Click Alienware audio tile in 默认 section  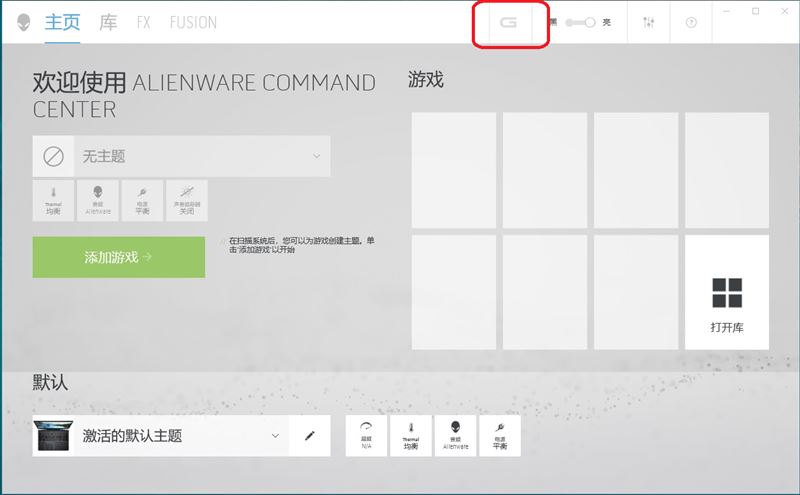(x=456, y=435)
